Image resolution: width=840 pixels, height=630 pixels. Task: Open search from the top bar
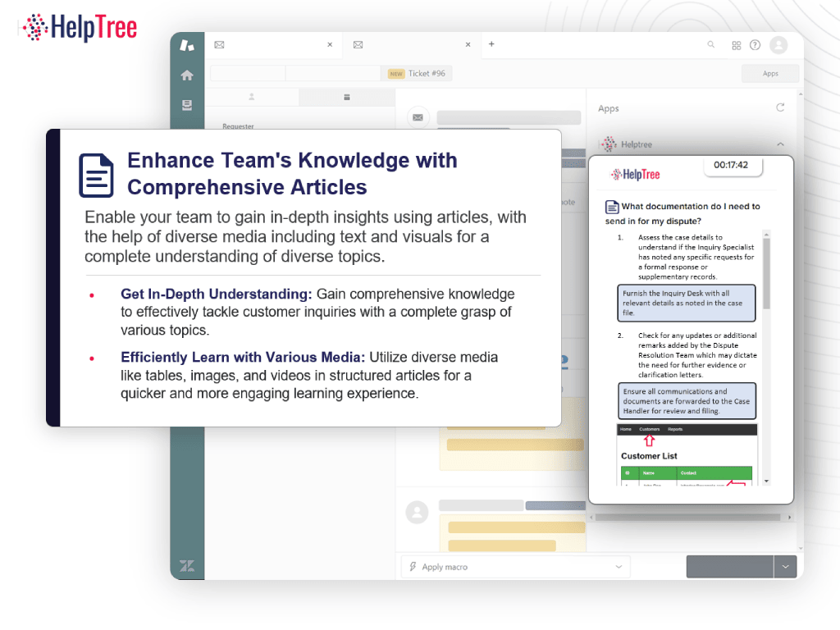[x=710, y=45]
